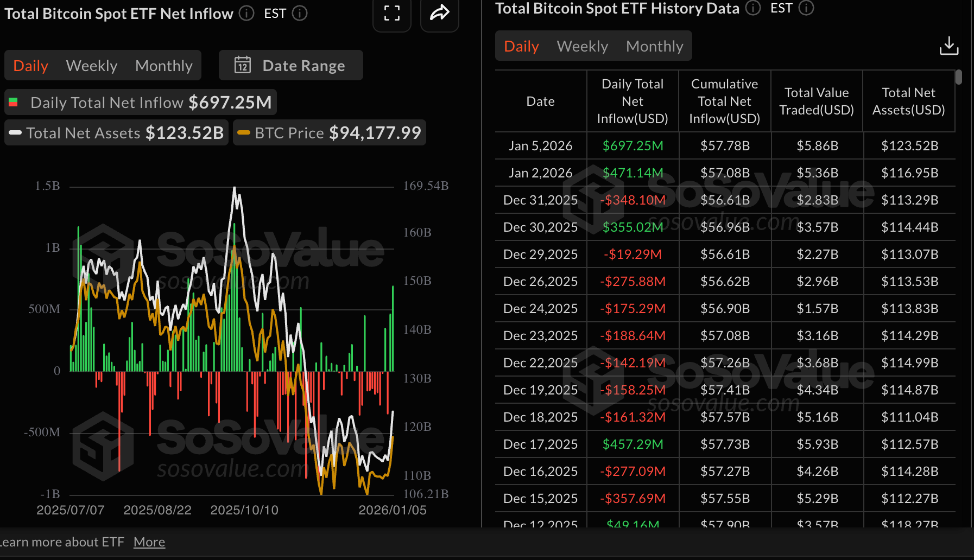Screen dimensions: 974x560
Task: Click the download icon above the history table
Action: pos(948,46)
